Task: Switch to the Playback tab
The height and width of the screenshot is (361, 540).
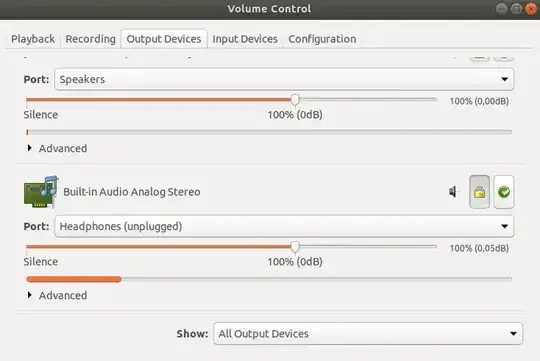Action: [x=33, y=39]
